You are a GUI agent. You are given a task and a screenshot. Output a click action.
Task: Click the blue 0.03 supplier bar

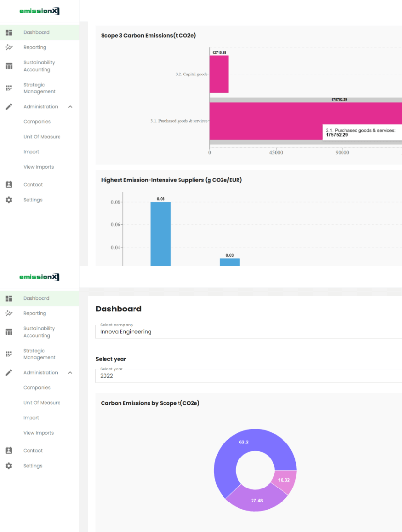(230, 262)
